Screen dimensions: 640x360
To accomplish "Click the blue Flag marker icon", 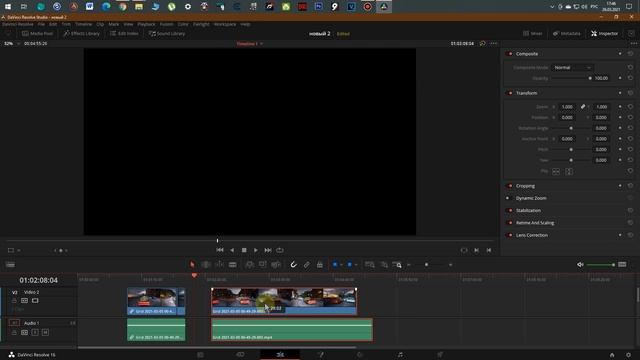I will (335, 265).
